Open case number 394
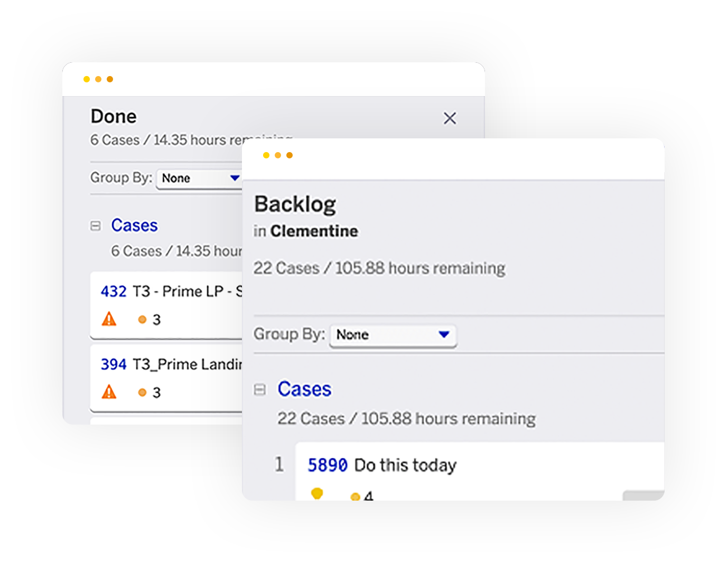The image size is (728, 564). point(114,364)
